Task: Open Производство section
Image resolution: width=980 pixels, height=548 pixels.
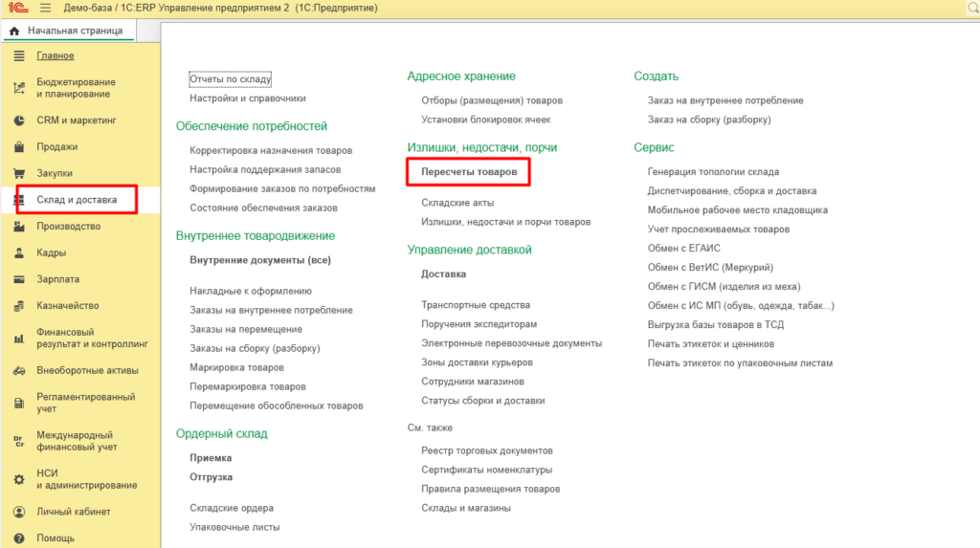Action: pyautogui.click(x=68, y=227)
